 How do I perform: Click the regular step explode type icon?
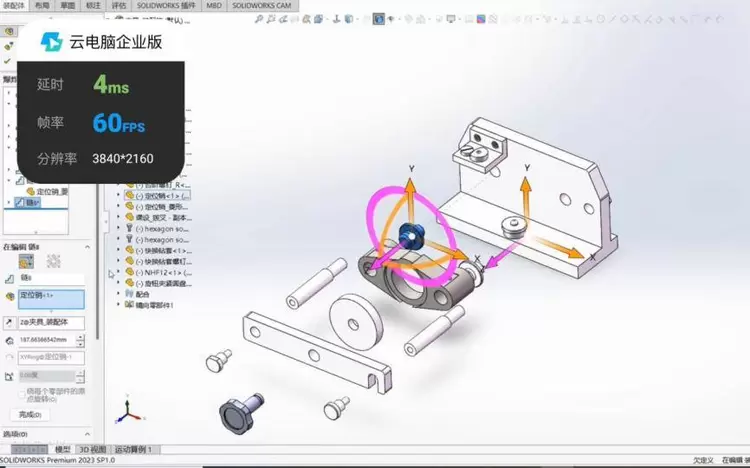tap(24, 261)
